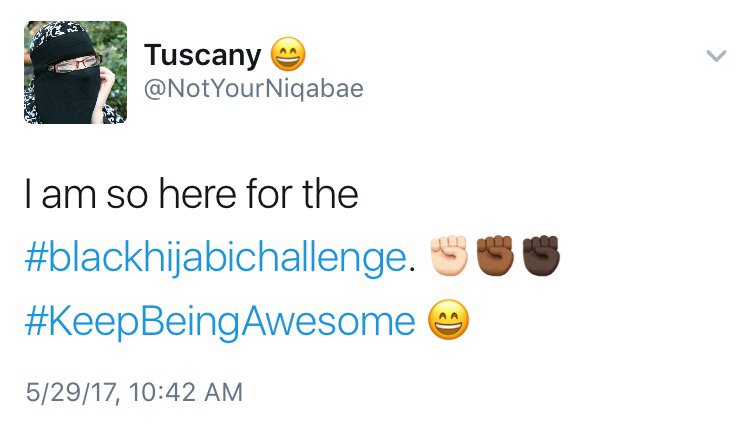The image size is (740, 428).
Task: Click the eyeglasses in the profile picture
Action: tap(74, 63)
